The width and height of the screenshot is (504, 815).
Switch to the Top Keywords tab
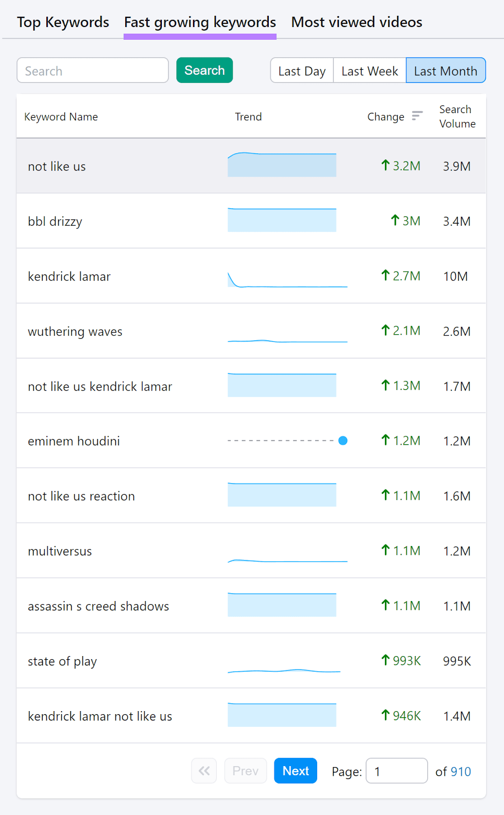[63, 22]
